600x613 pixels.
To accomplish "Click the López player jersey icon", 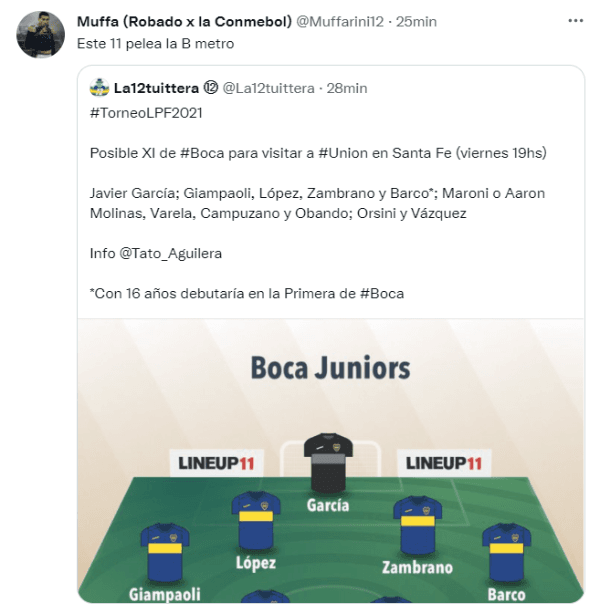I will (x=256, y=520).
